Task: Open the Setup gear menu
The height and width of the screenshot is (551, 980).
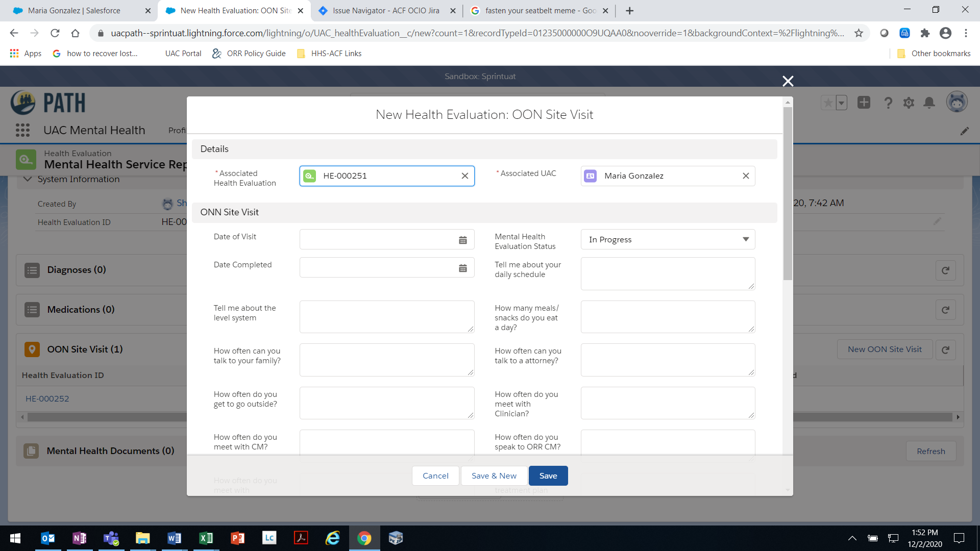Action: (x=909, y=103)
